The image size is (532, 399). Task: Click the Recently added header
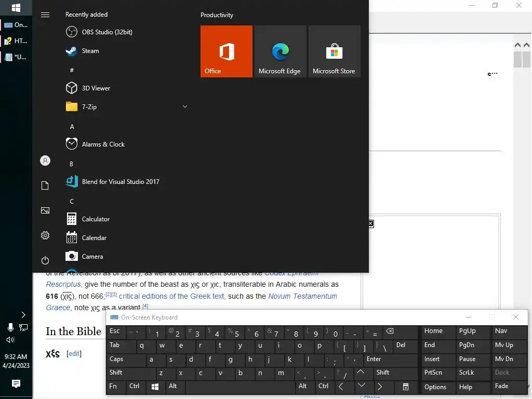click(x=87, y=15)
